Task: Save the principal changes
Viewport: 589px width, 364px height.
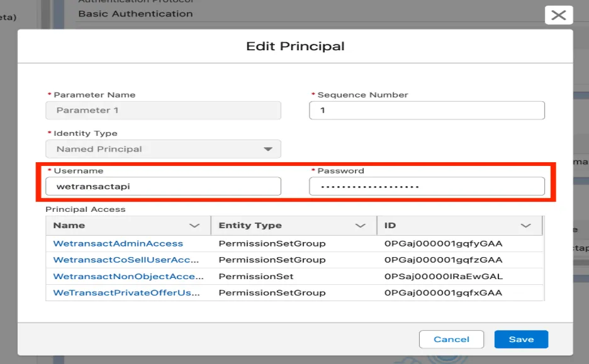Action: [522, 339]
